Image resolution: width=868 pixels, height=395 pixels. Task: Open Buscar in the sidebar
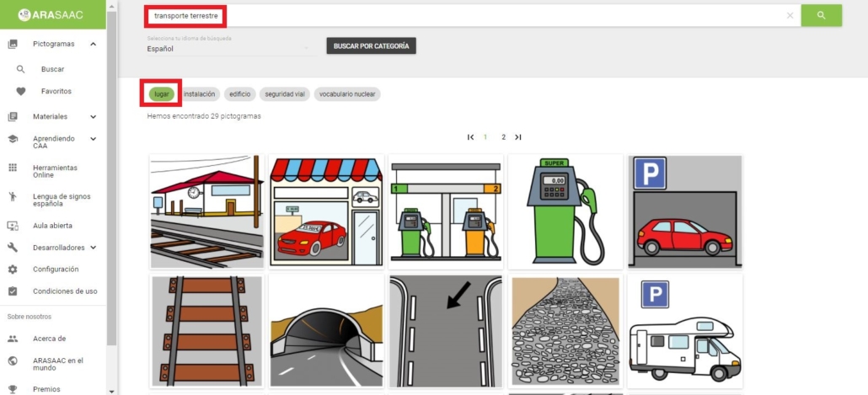52,69
